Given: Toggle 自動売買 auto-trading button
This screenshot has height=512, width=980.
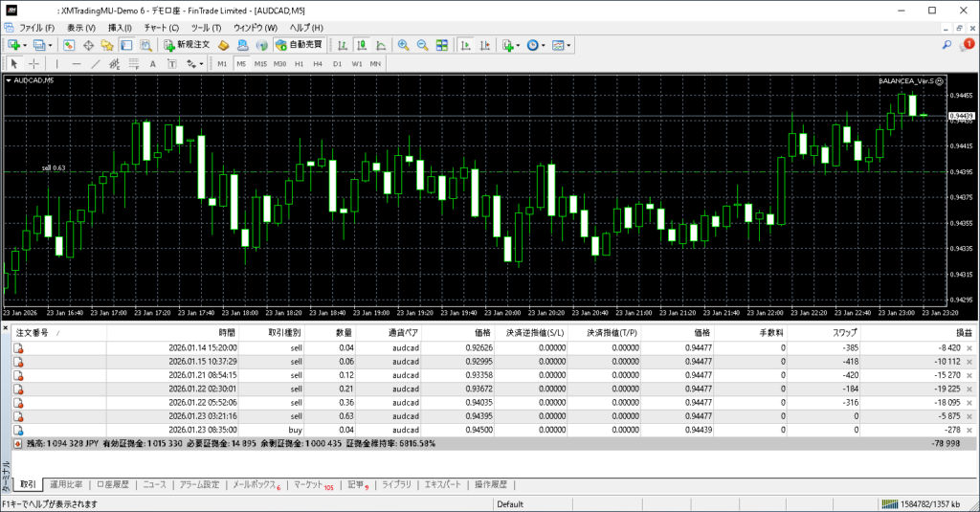Looking at the screenshot, I should pyautogui.click(x=299, y=45).
